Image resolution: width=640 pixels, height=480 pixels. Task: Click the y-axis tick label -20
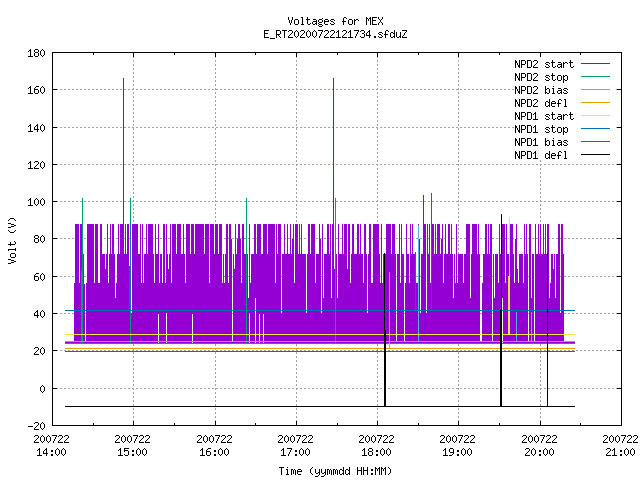[x=36, y=426]
